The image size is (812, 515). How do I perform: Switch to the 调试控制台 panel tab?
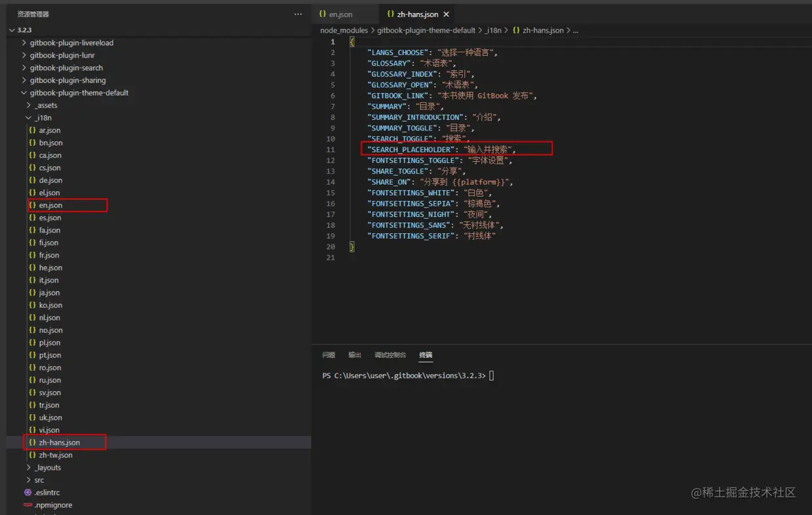[390, 354]
